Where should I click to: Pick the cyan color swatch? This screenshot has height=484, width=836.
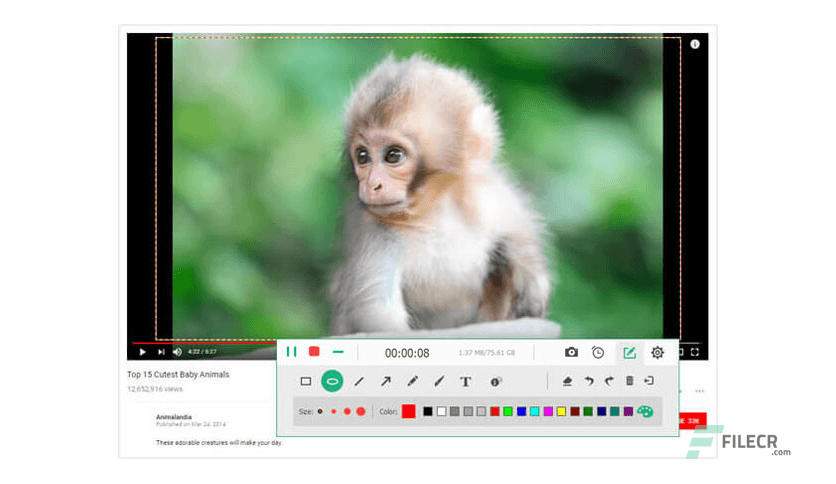pyautogui.click(x=535, y=412)
